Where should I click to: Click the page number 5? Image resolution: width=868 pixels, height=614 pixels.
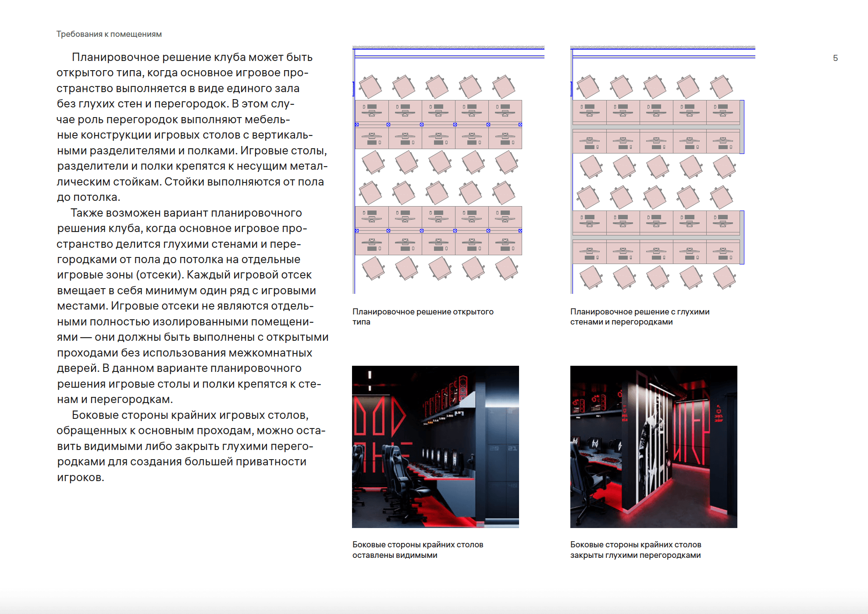pyautogui.click(x=835, y=58)
